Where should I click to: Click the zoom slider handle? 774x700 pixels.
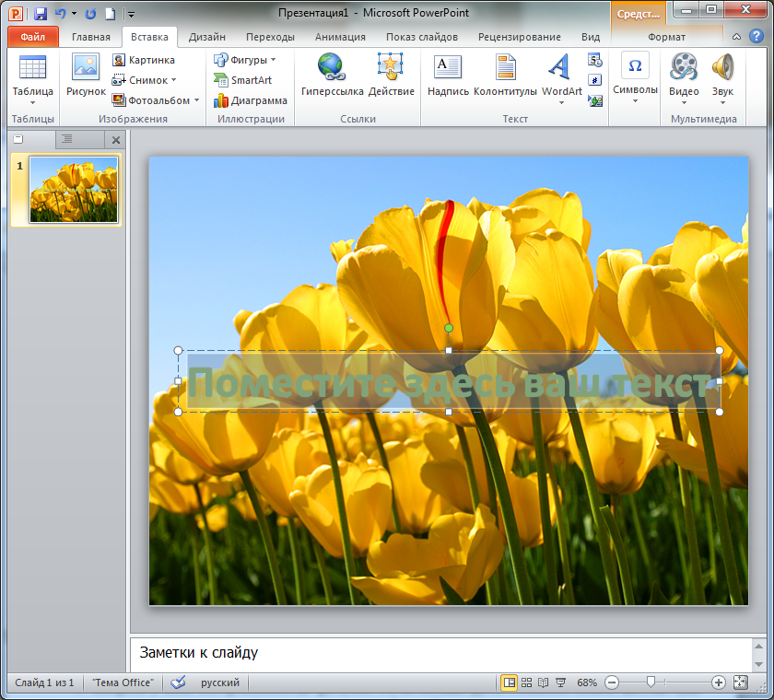pyautogui.click(x=651, y=682)
